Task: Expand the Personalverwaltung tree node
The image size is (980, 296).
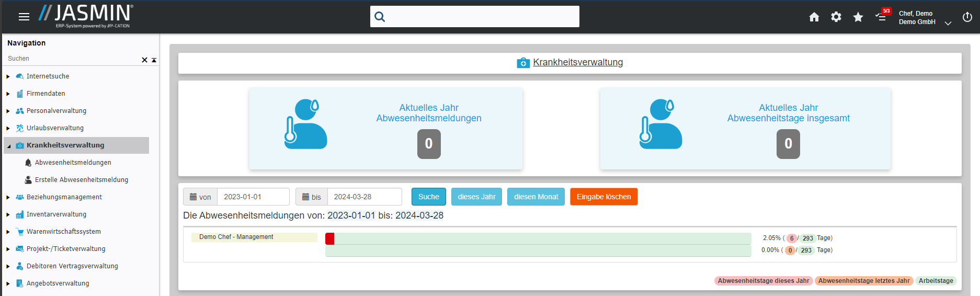Action: click(x=8, y=111)
